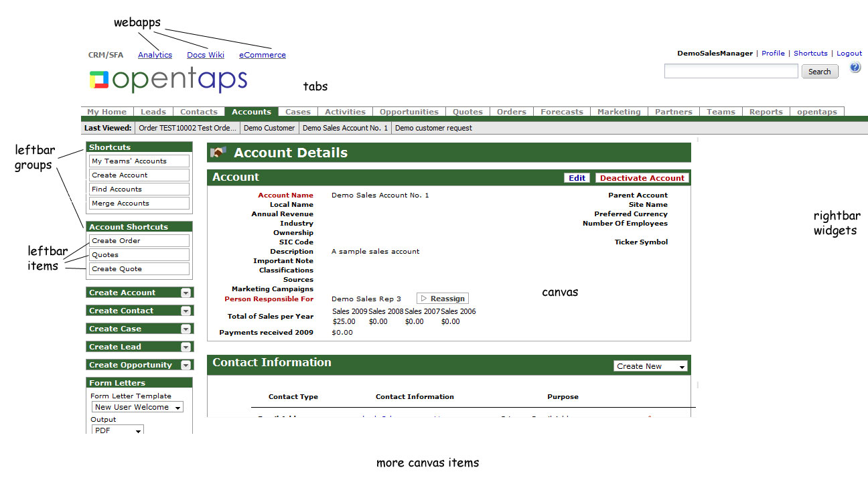Click the A sample sales account description
The image size is (868, 482).
(x=376, y=252)
